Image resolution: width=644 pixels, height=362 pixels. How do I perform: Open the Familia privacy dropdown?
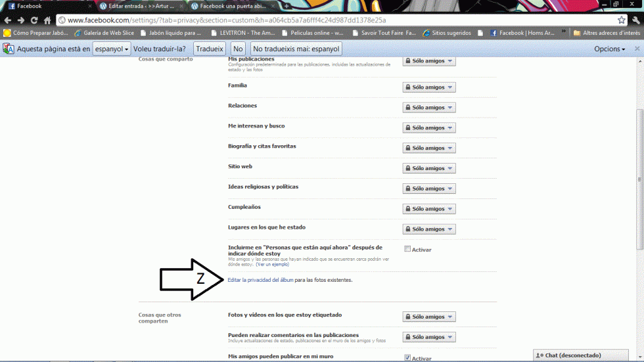tap(428, 87)
